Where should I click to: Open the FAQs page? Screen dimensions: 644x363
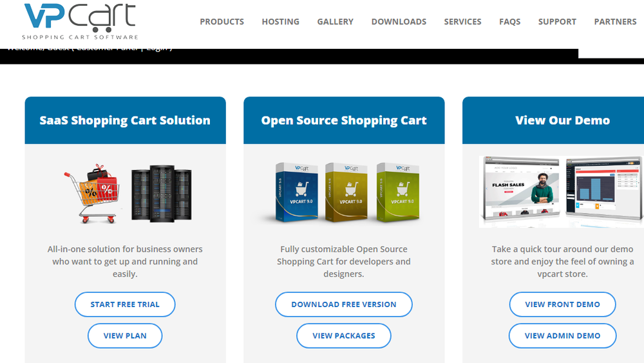point(509,22)
